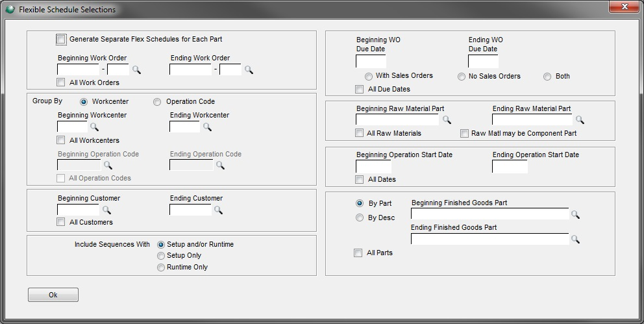Click the 'Group By' label
644x324 pixels.
tap(47, 101)
